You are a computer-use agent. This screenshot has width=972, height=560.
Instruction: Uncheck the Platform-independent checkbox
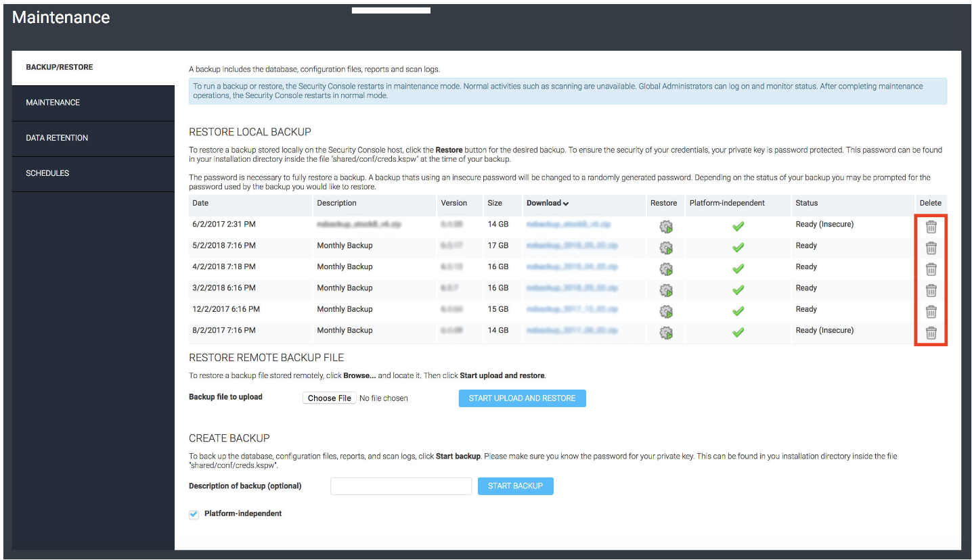[194, 515]
